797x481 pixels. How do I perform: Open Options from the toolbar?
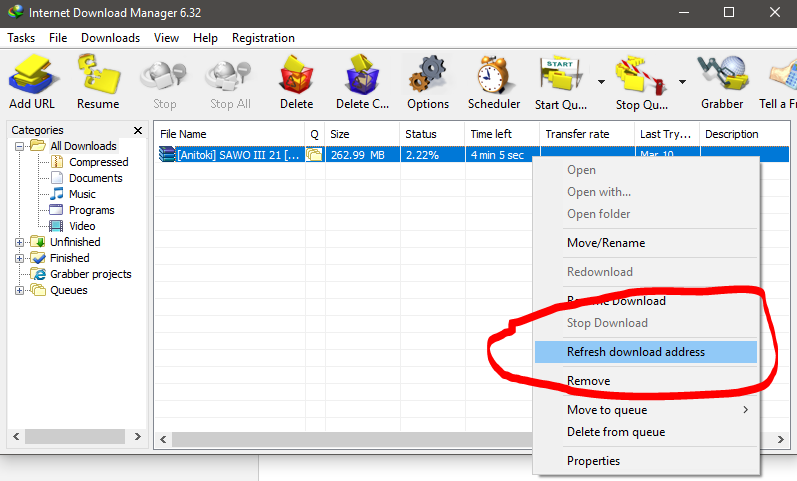428,82
